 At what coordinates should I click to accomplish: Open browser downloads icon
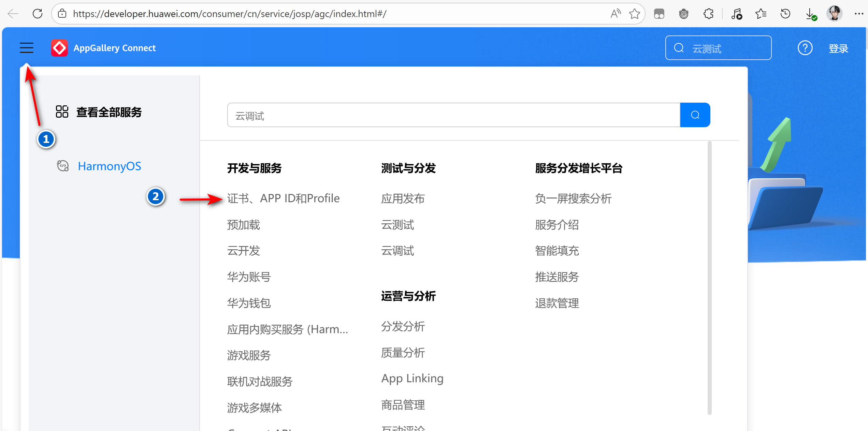[x=810, y=14]
